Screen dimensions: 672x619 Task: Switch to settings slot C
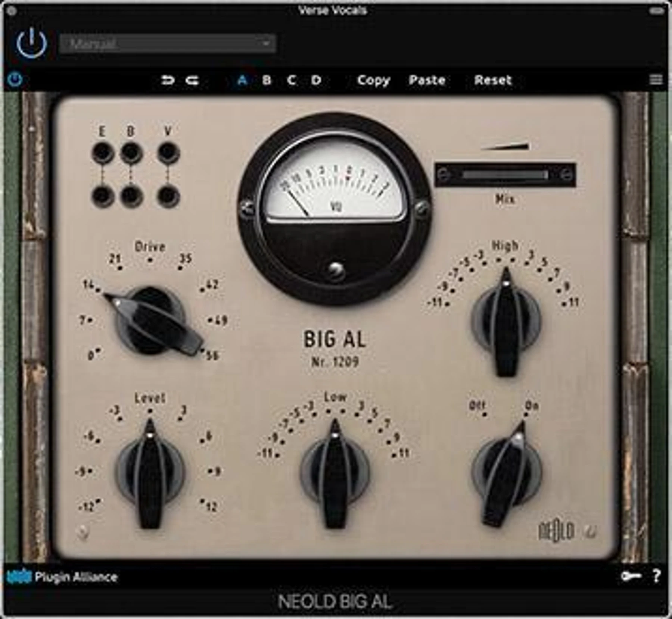292,80
